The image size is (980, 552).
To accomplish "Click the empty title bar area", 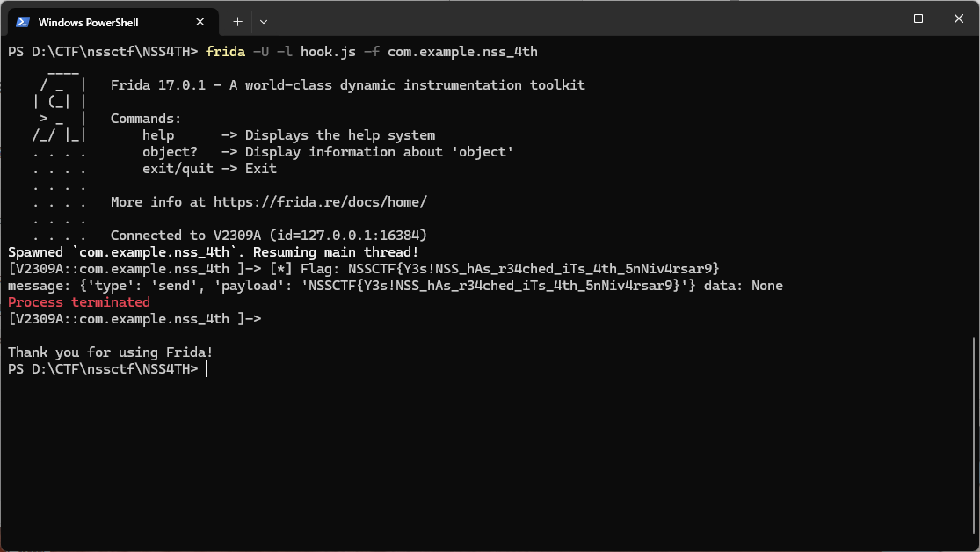I will tap(563, 18).
